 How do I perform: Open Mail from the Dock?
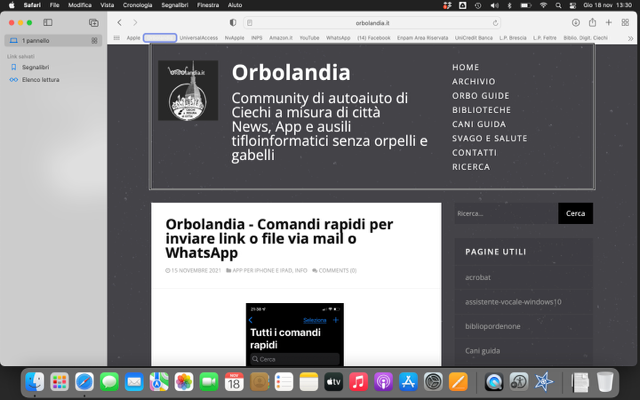pos(134,382)
